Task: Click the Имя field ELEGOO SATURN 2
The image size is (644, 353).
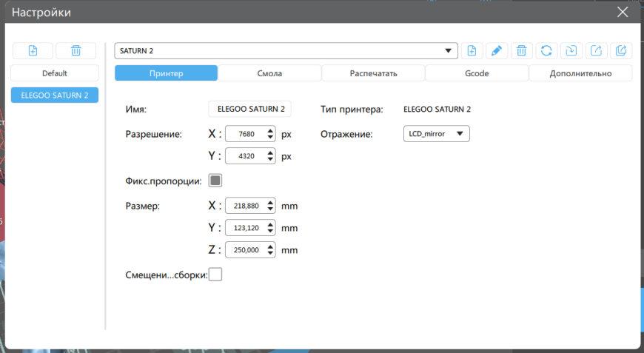Action: [x=250, y=109]
